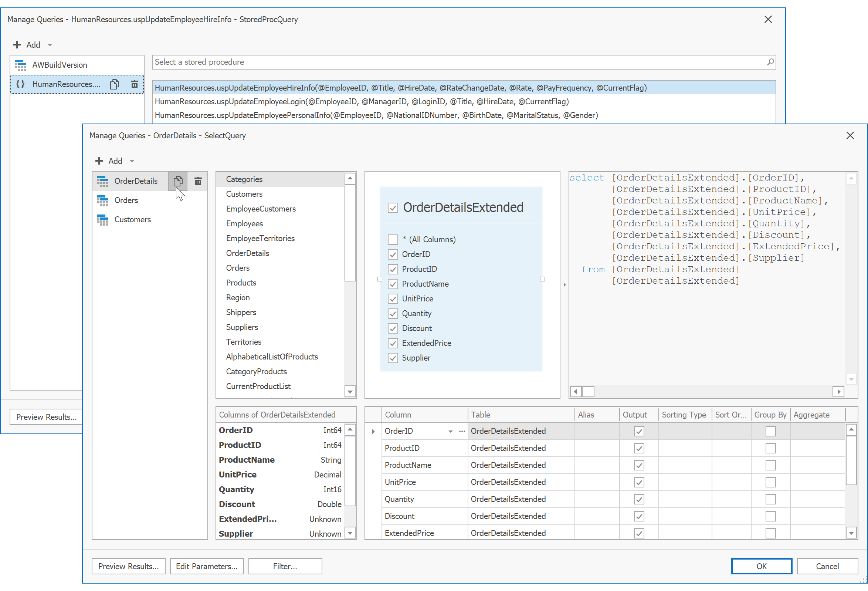Click the search magnifier in stored procedure box
This screenshot has height=591, width=868.
pyautogui.click(x=770, y=62)
